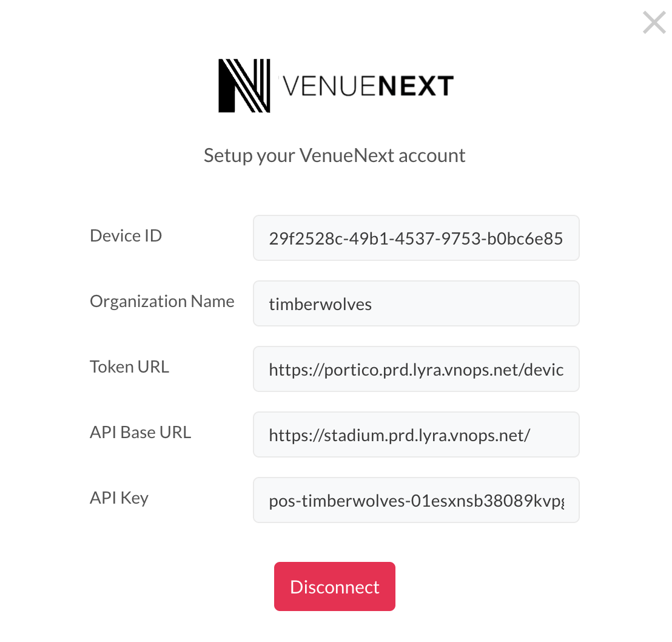Select the API Base URL field
Image resolution: width=672 pixels, height=642 pixels.
(x=416, y=434)
